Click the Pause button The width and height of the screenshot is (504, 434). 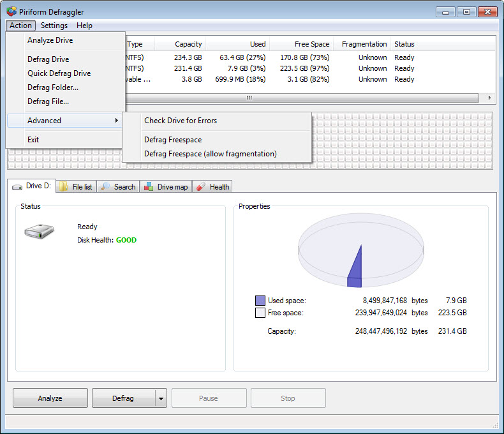point(209,398)
